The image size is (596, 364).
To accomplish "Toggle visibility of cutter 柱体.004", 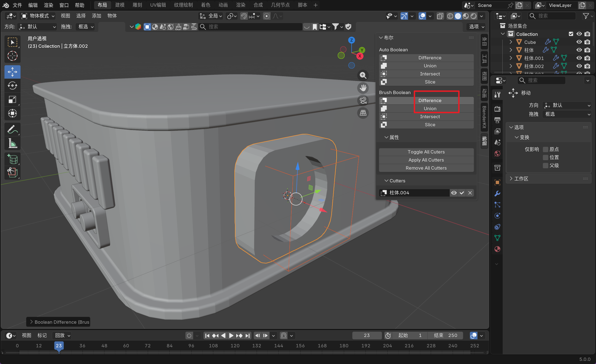I will pos(454,193).
